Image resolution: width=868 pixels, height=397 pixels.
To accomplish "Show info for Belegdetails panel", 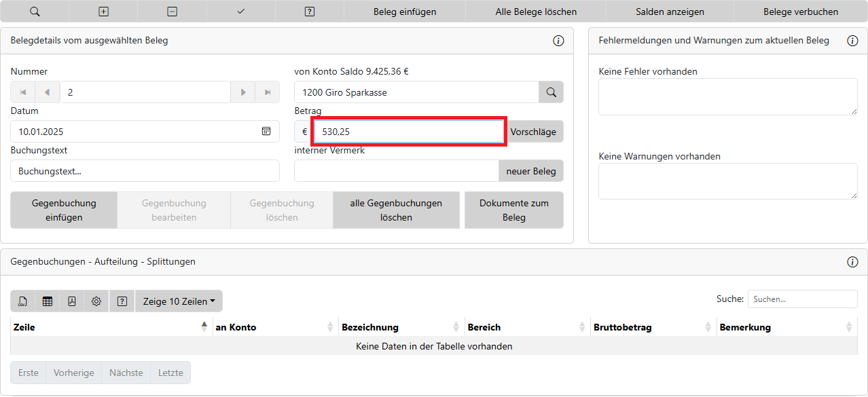I will [x=558, y=41].
